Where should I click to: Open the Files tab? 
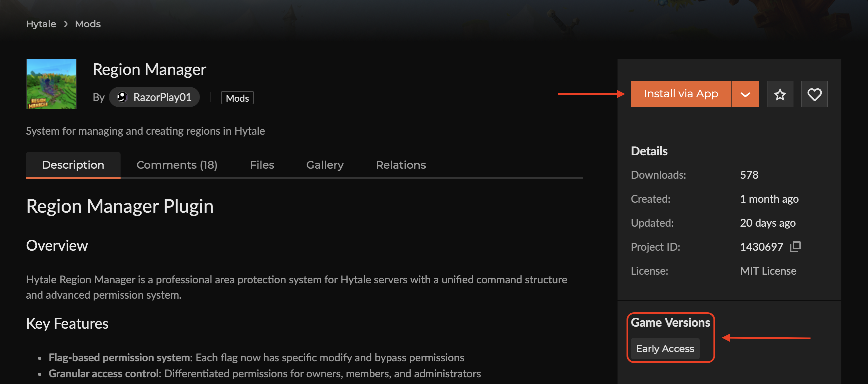coord(262,165)
